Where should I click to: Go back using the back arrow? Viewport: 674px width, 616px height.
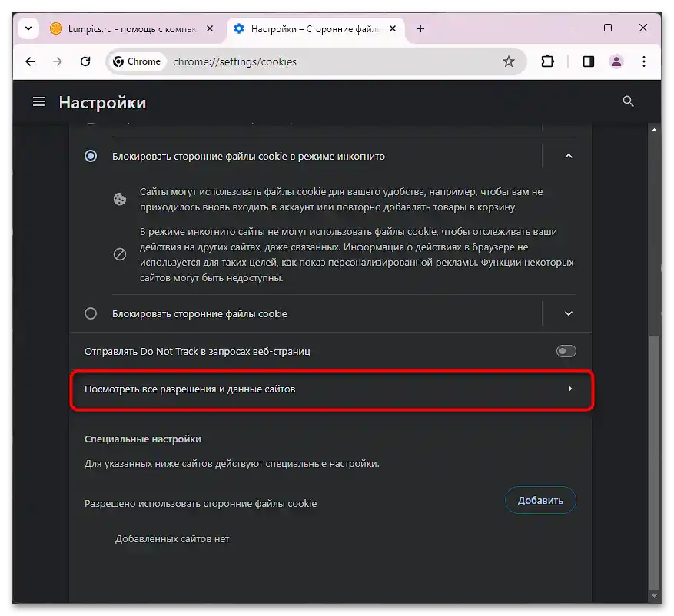(30, 61)
